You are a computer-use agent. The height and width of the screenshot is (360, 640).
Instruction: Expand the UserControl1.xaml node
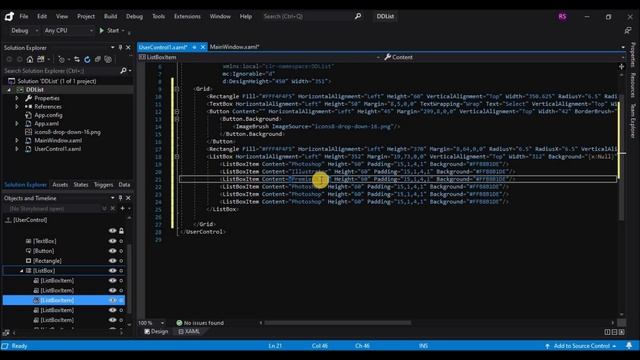coord(17,149)
